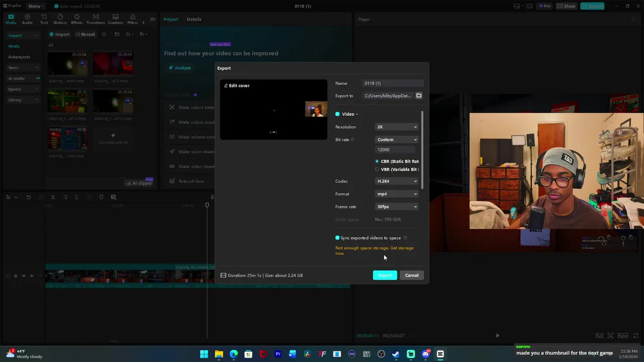
Task: Open the Frame rate 30fps dropdown
Action: [x=397, y=207]
